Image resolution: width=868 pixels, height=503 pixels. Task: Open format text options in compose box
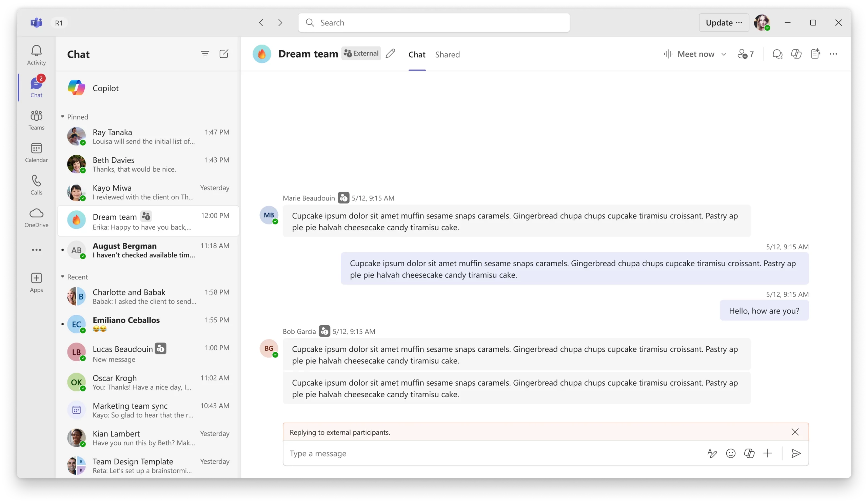tap(712, 453)
